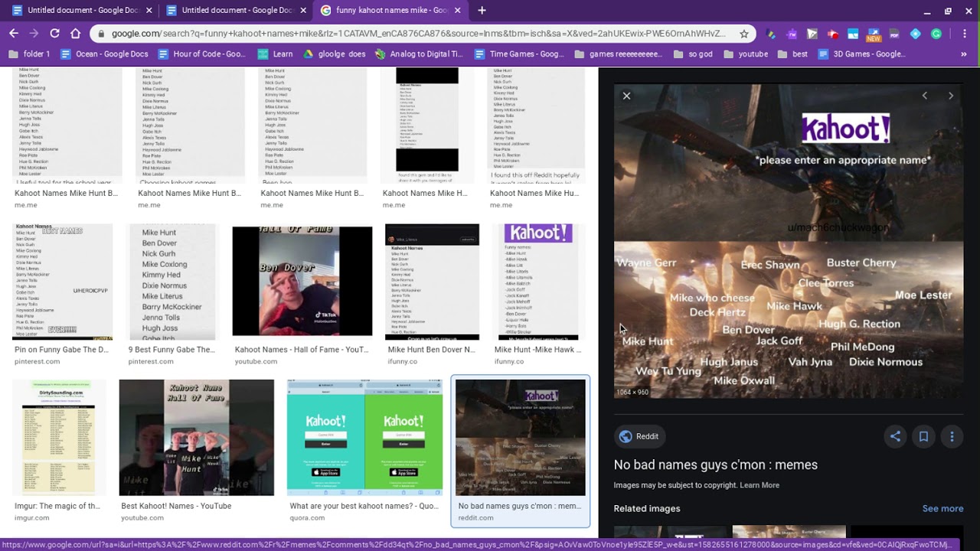Open 3D Games bookmark
980x551 pixels.
point(862,54)
